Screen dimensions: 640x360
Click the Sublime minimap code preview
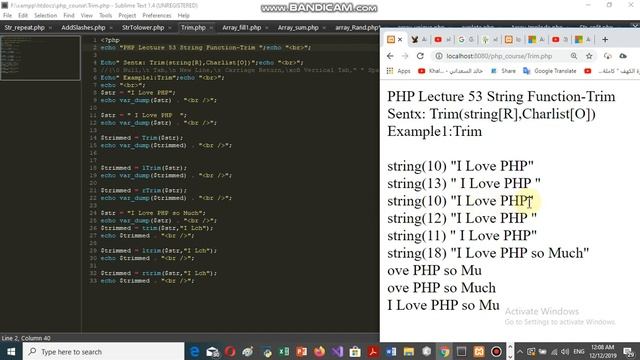click(40, 58)
